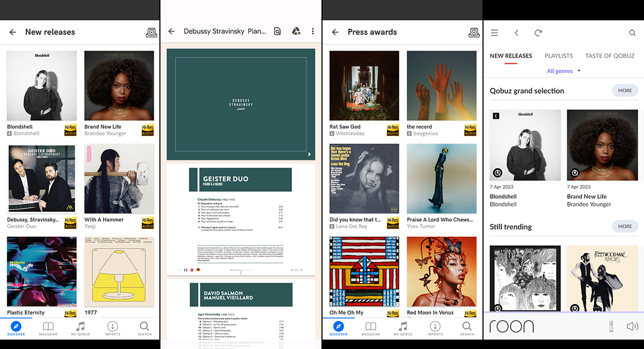The height and width of the screenshot is (349, 644).
Task: Navigate back using Roon's back chevron
Action: click(516, 33)
